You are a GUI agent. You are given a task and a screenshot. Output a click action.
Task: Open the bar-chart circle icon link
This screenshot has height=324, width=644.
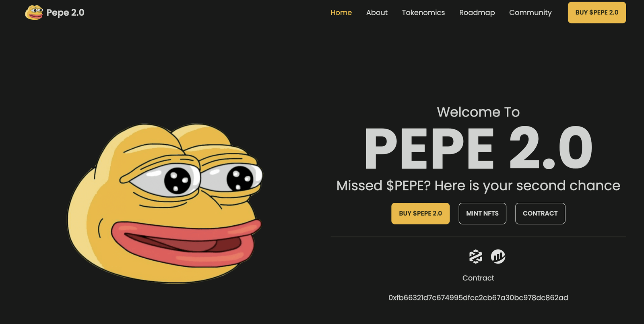click(498, 256)
